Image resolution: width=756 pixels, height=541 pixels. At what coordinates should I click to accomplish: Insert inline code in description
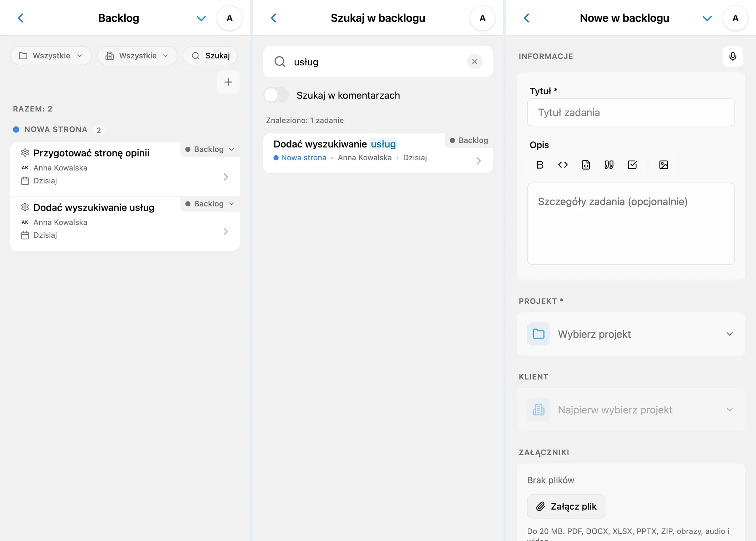563,165
